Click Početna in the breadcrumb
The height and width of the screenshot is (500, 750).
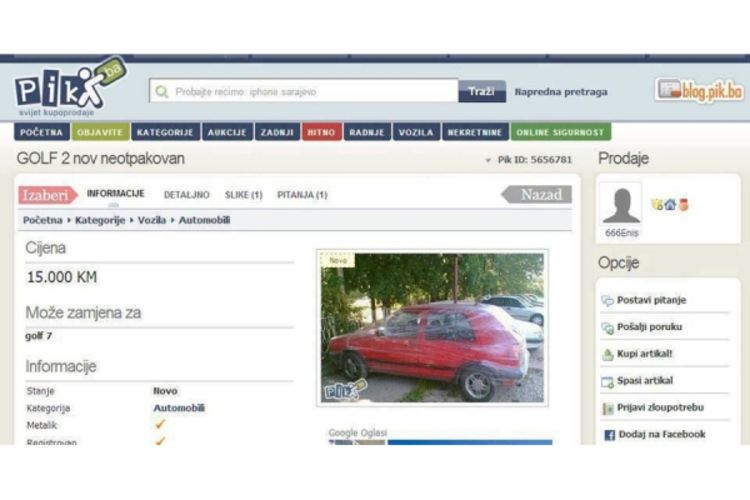coord(43,220)
